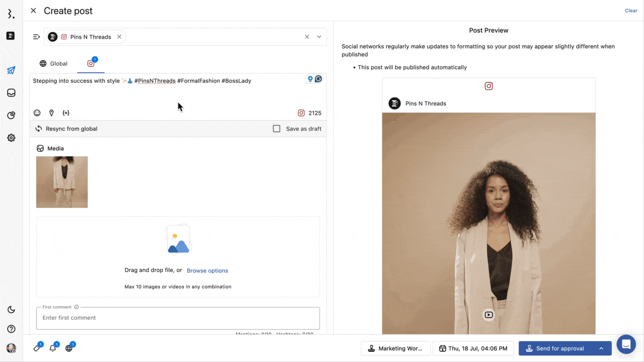Click the Send for approval button

pyautogui.click(x=555, y=348)
